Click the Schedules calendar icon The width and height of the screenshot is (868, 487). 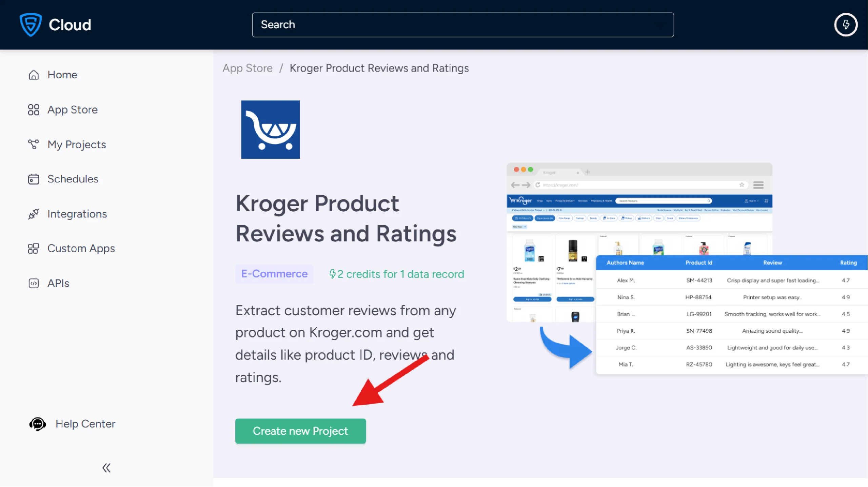(34, 179)
